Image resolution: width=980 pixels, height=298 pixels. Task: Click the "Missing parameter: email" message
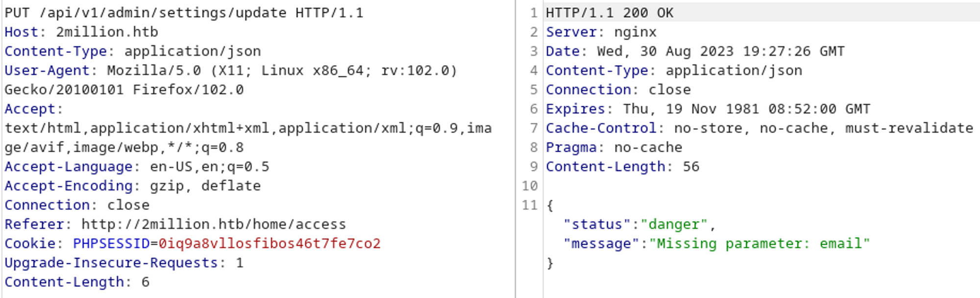pos(759,244)
